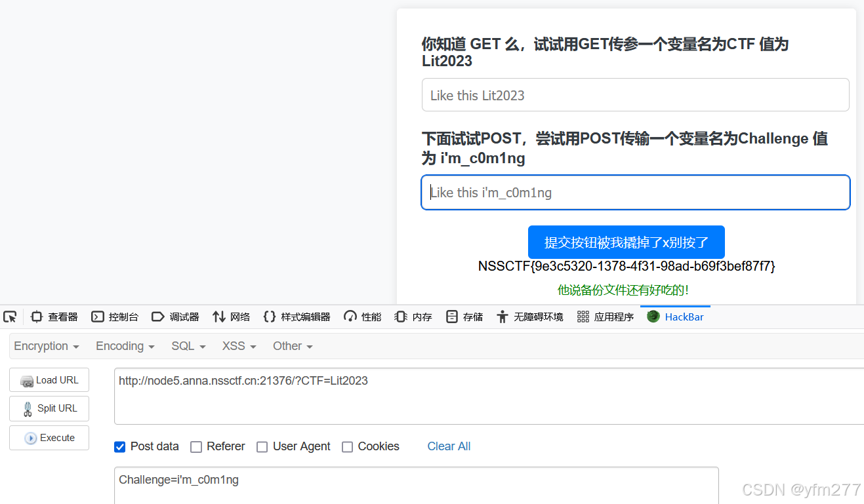Focus the HackBar URL text area

point(489,396)
